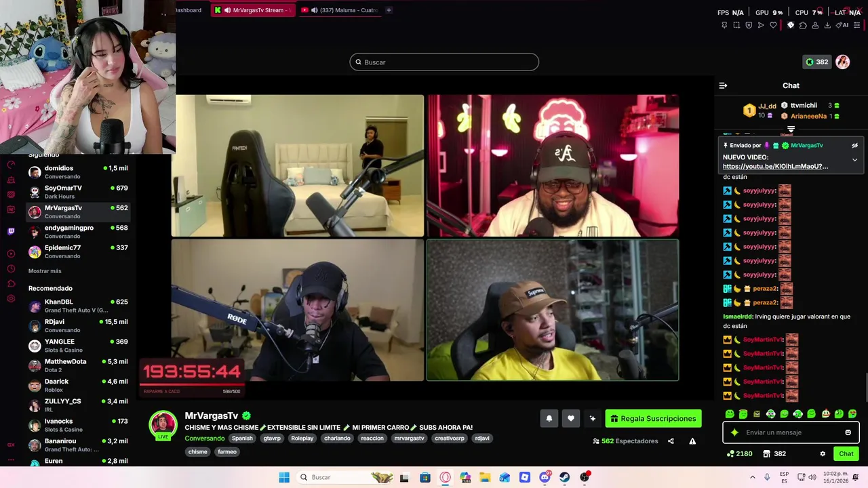The image size is (868, 488).
Task: Click channel points icon showing 2180
Action: tap(739, 453)
